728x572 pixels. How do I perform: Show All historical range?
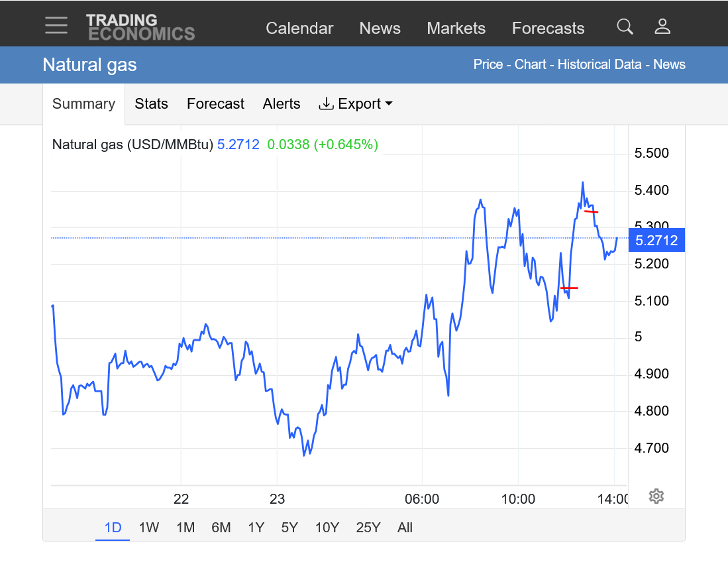pyautogui.click(x=405, y=528)
